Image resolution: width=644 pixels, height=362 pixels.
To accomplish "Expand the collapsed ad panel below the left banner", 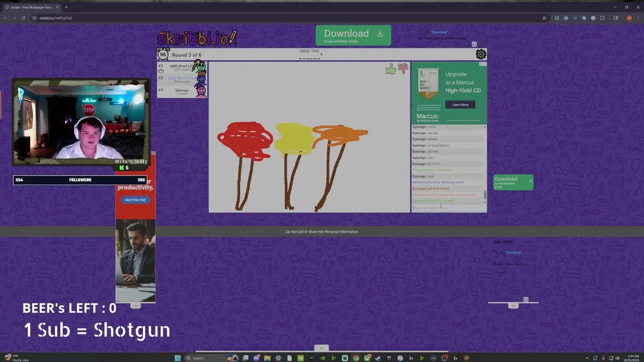I will (x=135, y=306).
